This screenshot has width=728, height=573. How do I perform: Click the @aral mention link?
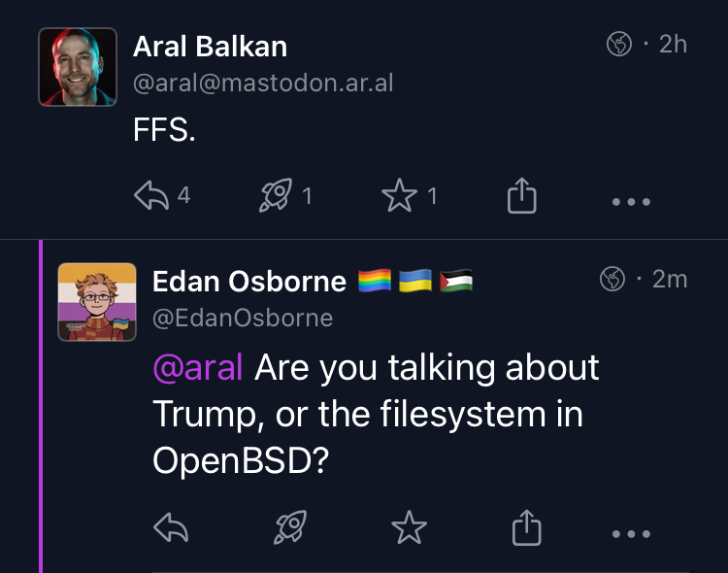[198, 369]
